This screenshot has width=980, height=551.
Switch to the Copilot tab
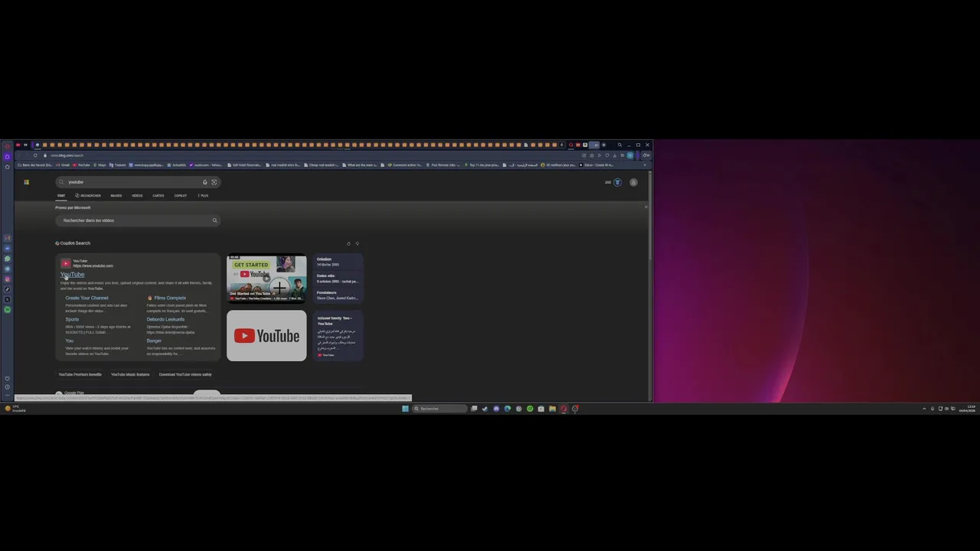click(181, 196)
